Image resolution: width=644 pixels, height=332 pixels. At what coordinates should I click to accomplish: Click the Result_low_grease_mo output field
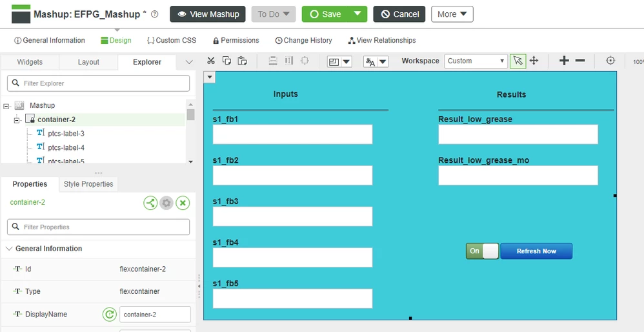tap(518, 176)
